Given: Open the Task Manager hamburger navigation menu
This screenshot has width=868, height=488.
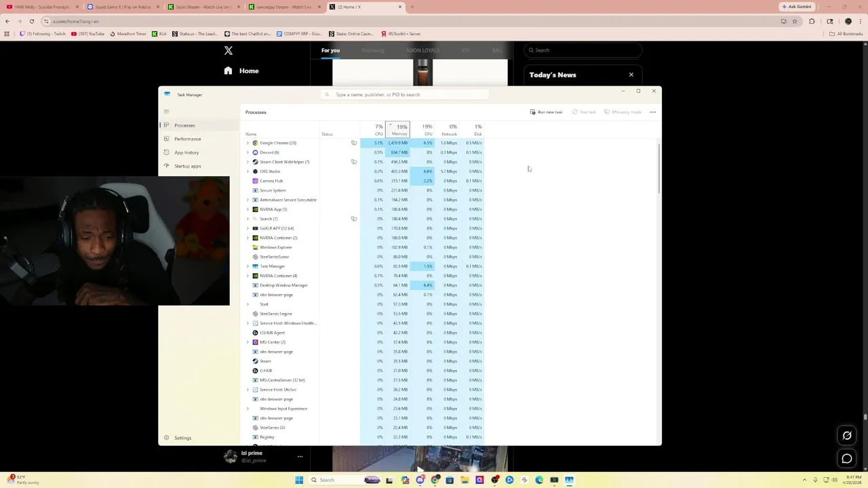Looking at the screenshot, I should pos(166,112).
